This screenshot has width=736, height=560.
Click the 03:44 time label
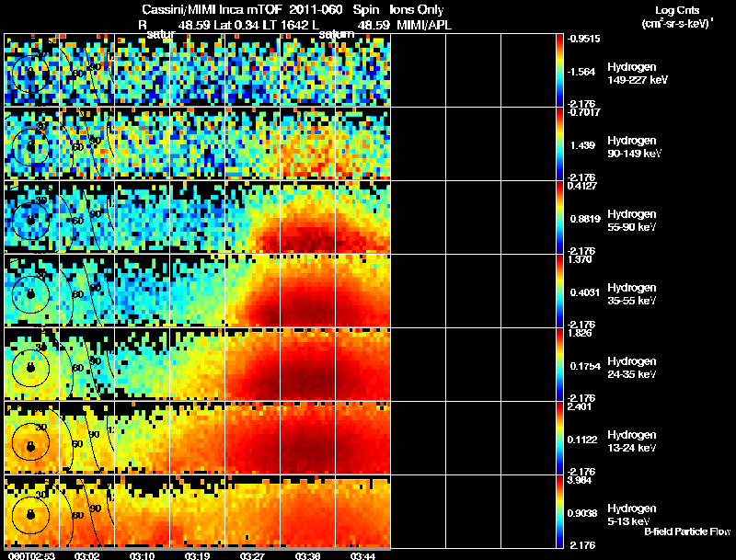point(362,556)
